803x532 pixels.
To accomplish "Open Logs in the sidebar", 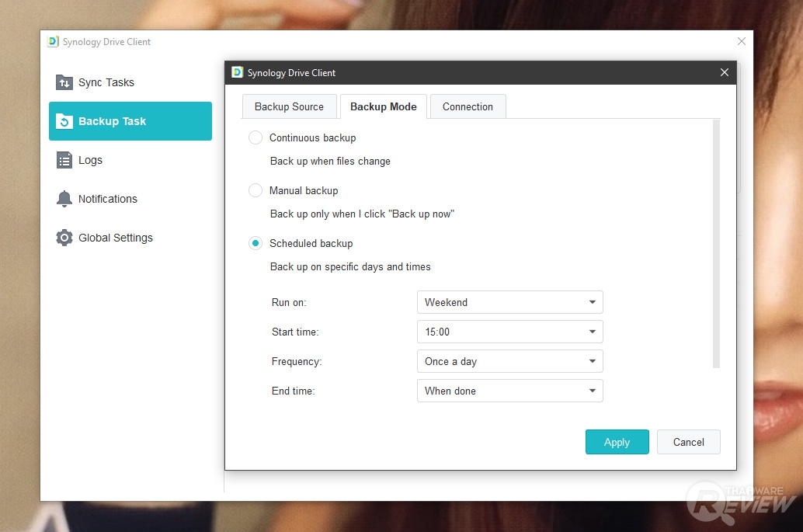I will (x=130, y=160).
